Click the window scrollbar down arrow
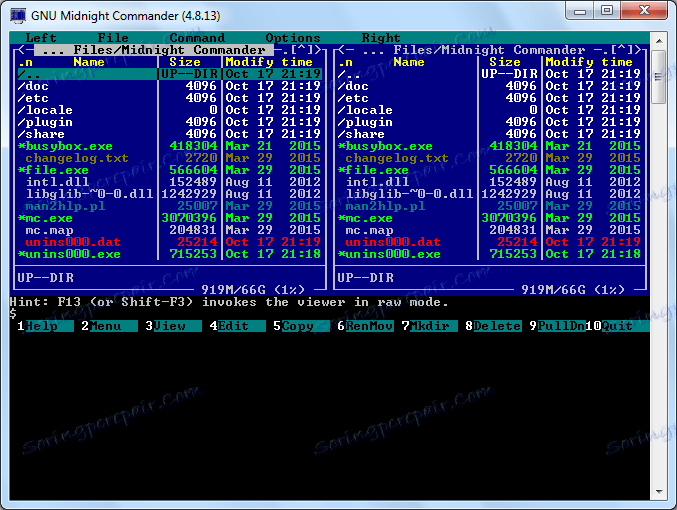 pyautogui.click(x=659, y=492)
